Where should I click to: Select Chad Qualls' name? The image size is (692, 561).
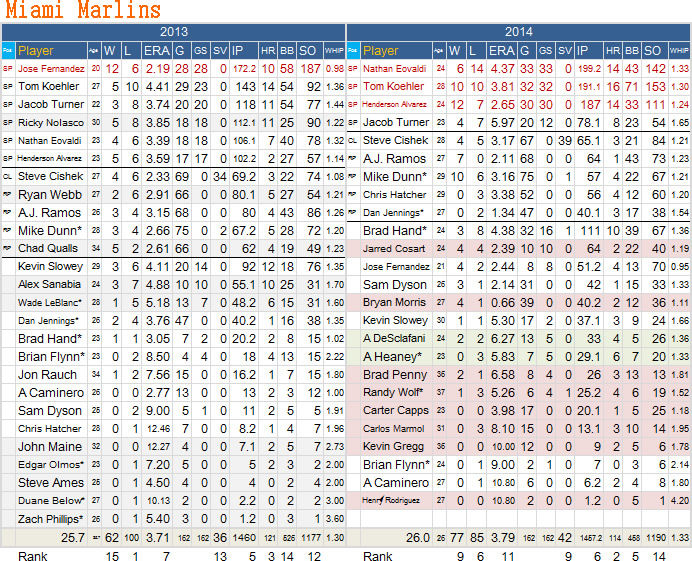48,248
